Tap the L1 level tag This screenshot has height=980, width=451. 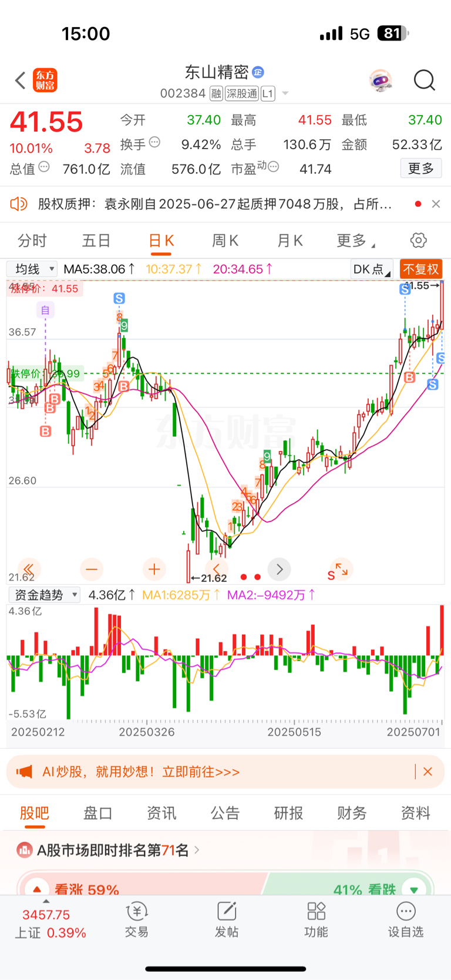tap(268, 93)
